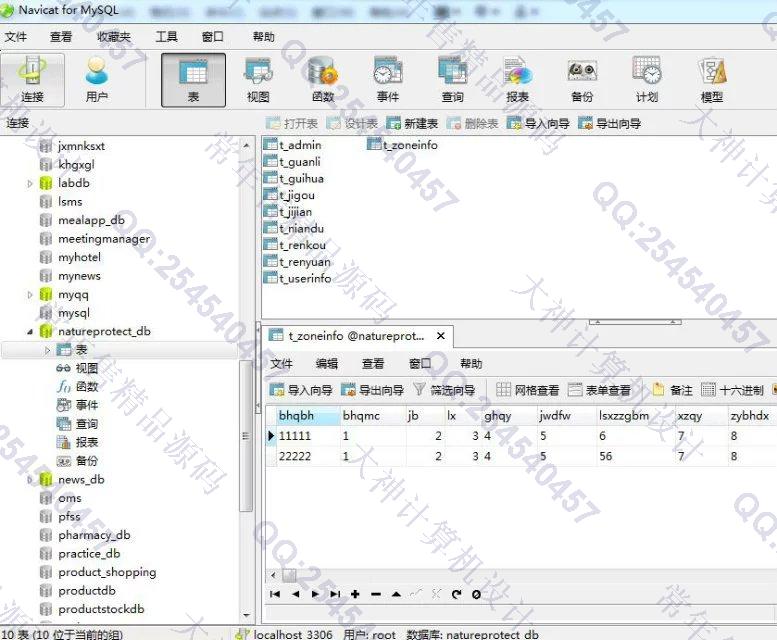777x640 pixels.
Task: Click the stop icon in record bar
Action: 476,594
